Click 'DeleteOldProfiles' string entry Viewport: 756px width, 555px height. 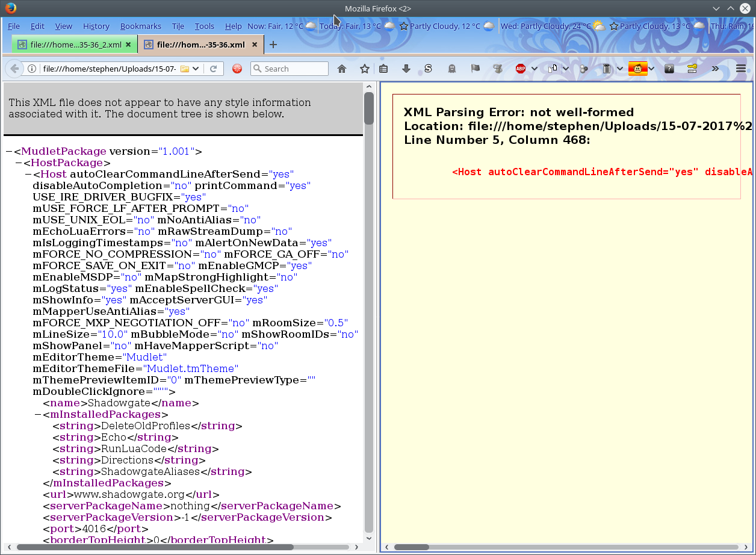pos(145,426)
